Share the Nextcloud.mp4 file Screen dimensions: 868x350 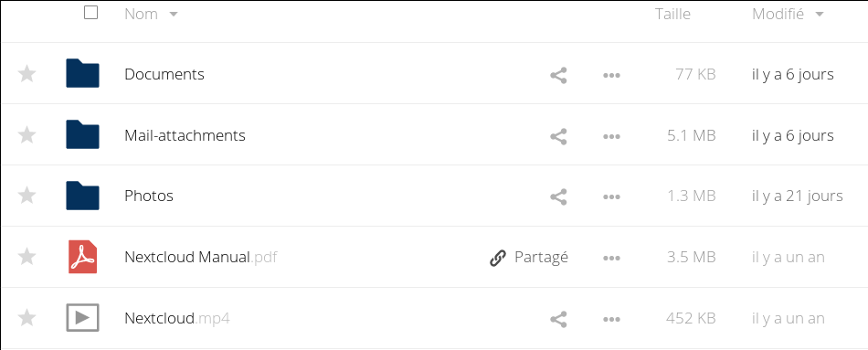pos(558,319)
